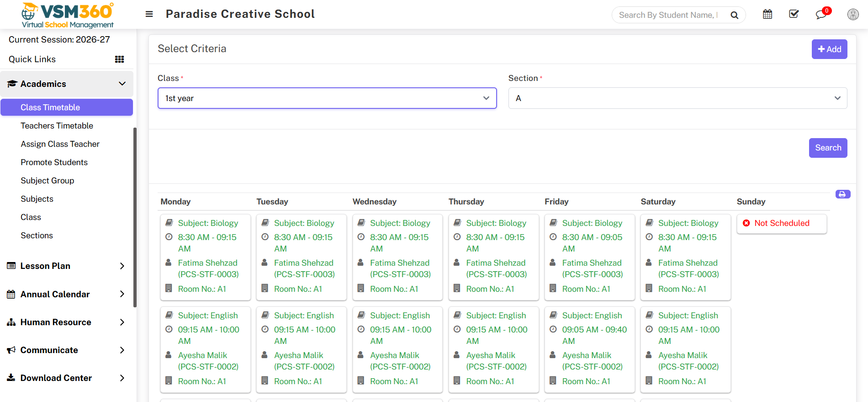
Task: Click Tuesday Subject: English text
Action: tap(304, 316)
